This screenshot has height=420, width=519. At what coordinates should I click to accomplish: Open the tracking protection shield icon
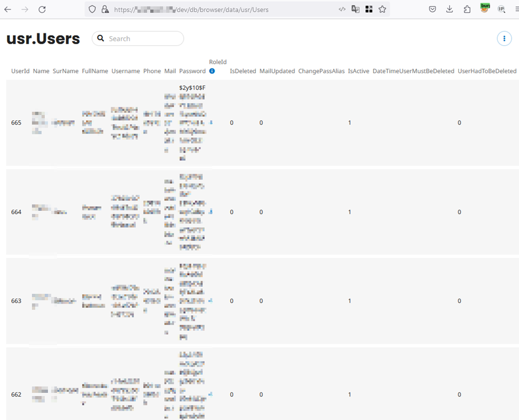[92, 9]
